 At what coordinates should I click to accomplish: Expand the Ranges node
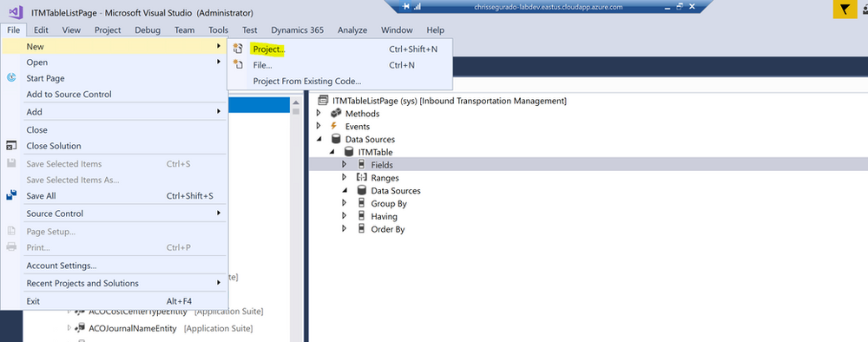click(345, 177)
